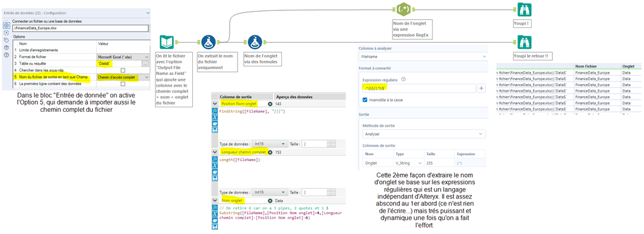Open the Int16 data type dropdown under Position Nom onglet
644x234 pixels.
click(270, 144)
